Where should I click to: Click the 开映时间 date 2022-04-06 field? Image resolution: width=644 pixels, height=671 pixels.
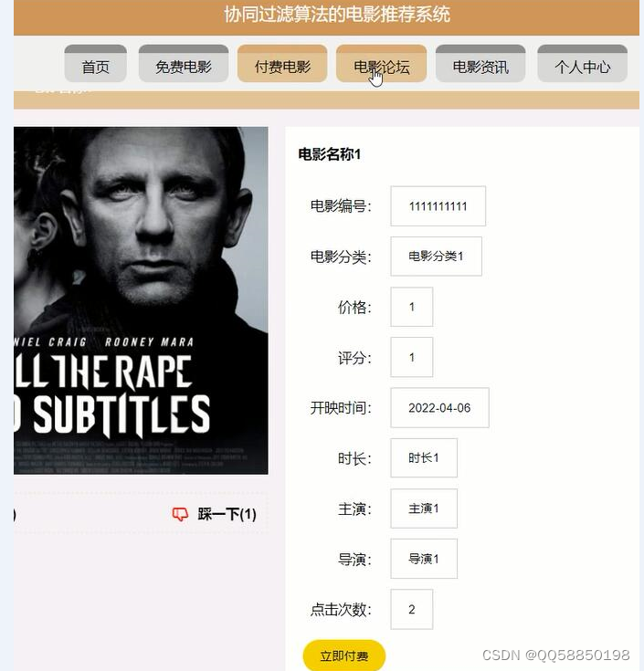439,408
